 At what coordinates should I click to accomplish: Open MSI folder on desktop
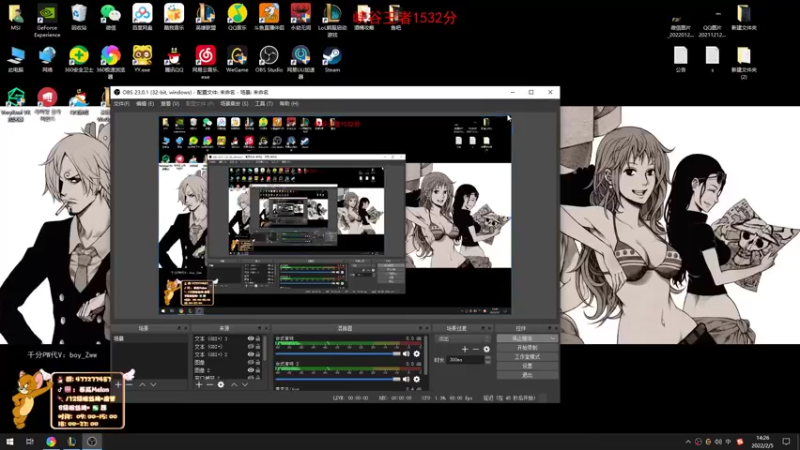coord(15,17)
